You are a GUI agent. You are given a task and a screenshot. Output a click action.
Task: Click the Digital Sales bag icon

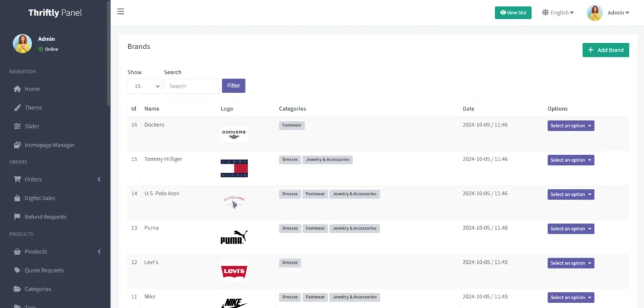point(18,198)
